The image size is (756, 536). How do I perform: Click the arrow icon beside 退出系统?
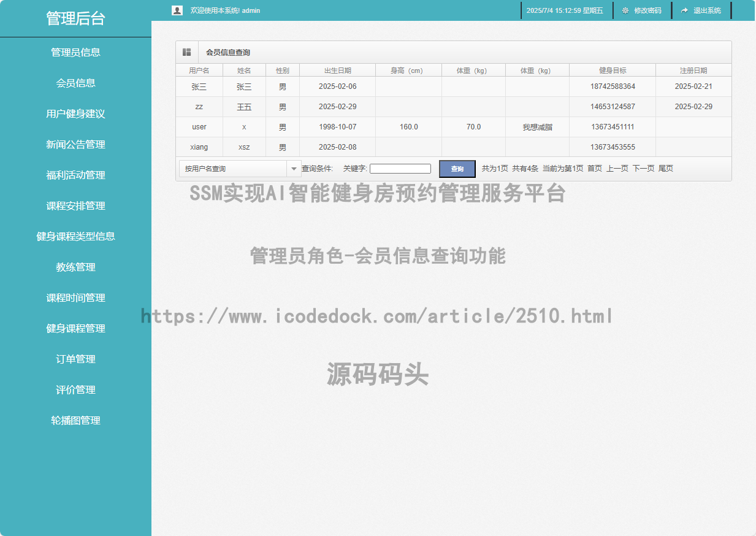pyautogui.click(x=684, y=10)
